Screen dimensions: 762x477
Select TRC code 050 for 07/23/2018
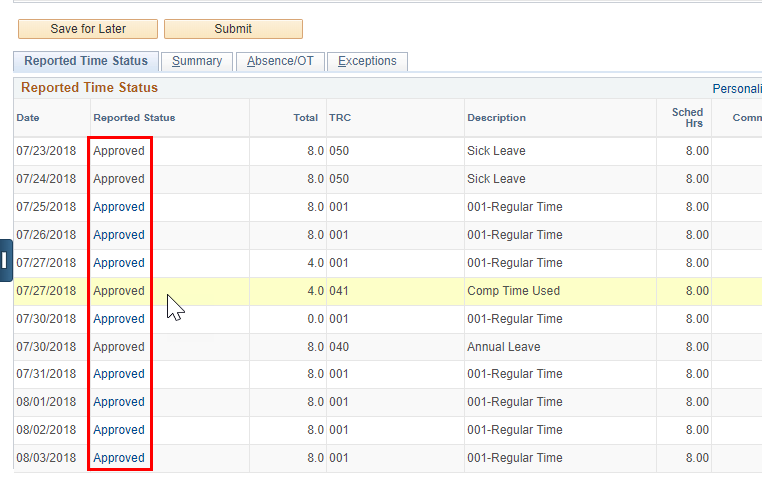pyautogui.click(x=339, y=151)
